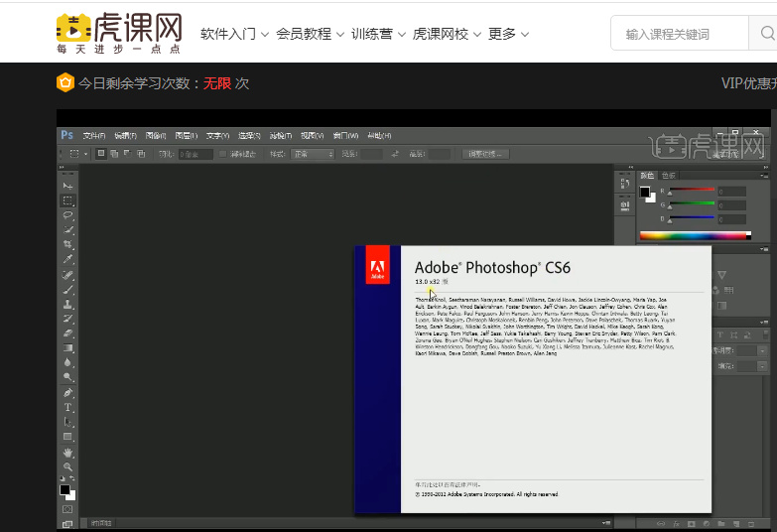Open the 样式 style dropdown
The image size is (777, 532).
tap(313, 154)
